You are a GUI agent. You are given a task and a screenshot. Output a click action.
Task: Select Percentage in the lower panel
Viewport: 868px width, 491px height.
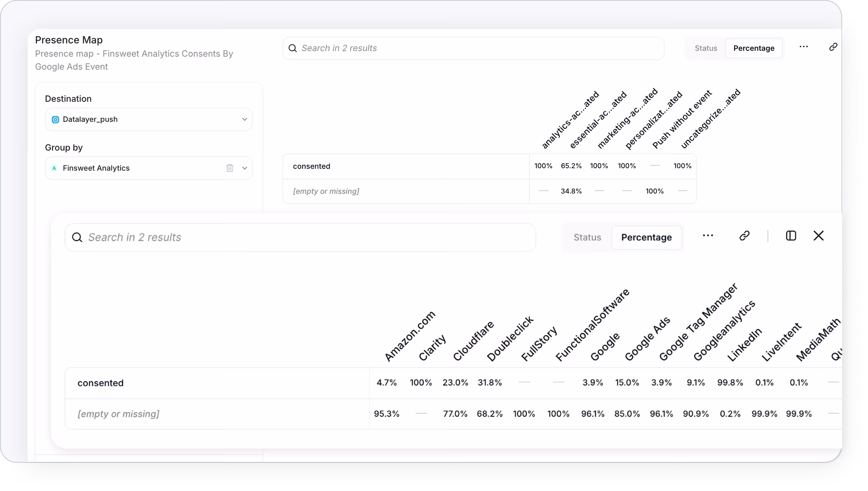pyautogui.click(x=646, y=237)
